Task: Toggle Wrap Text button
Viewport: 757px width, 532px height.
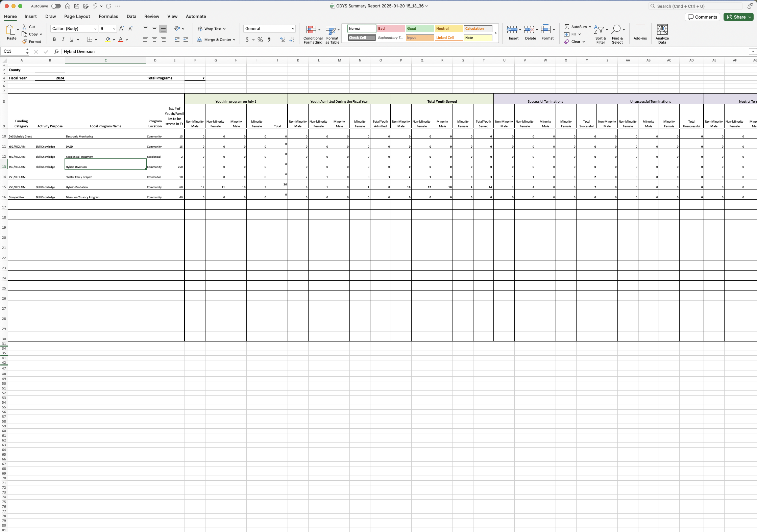Action: [210, 28]
